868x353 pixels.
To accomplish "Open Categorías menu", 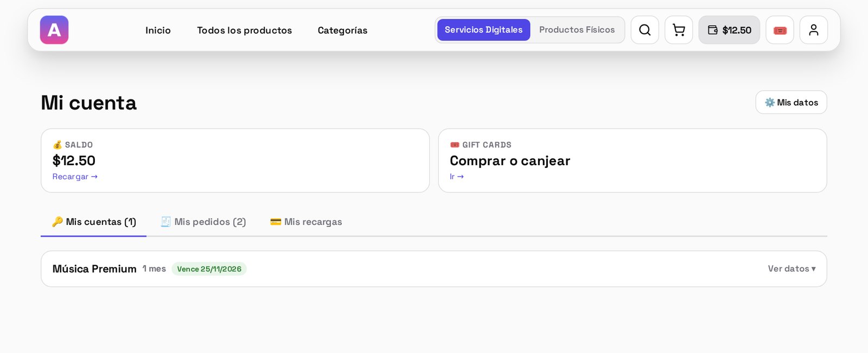I will click(x=342, y=30).
